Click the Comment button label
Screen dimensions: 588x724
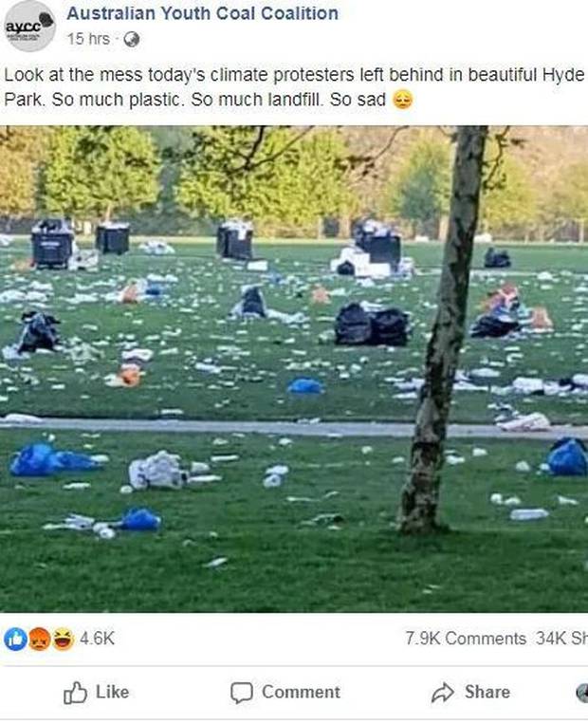click(x=302, y=692)
